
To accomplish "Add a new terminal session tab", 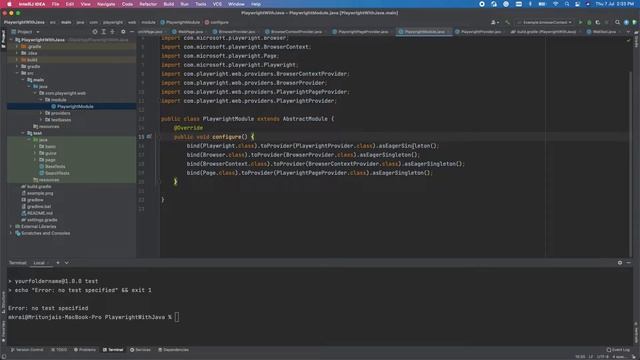I will 58,262.
